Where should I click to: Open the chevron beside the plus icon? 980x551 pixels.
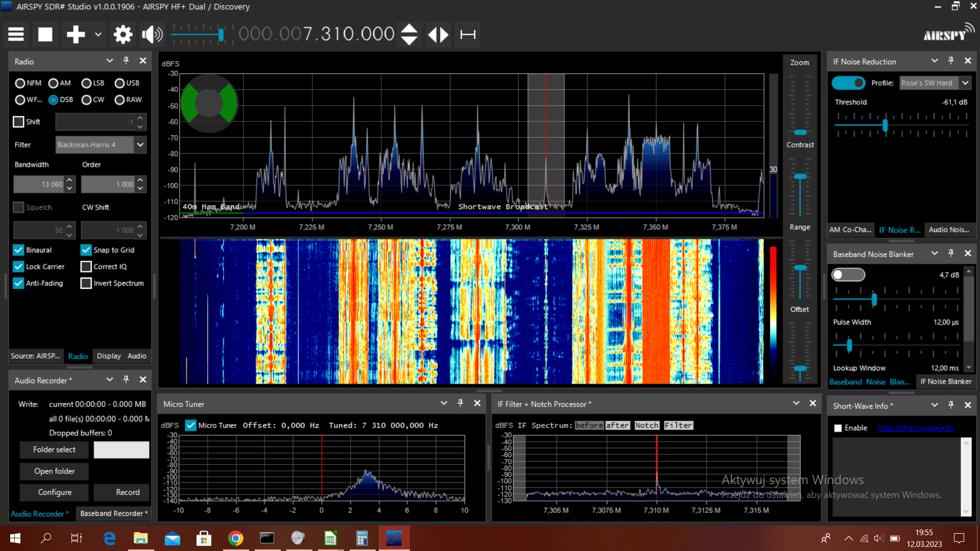(98, 34)
